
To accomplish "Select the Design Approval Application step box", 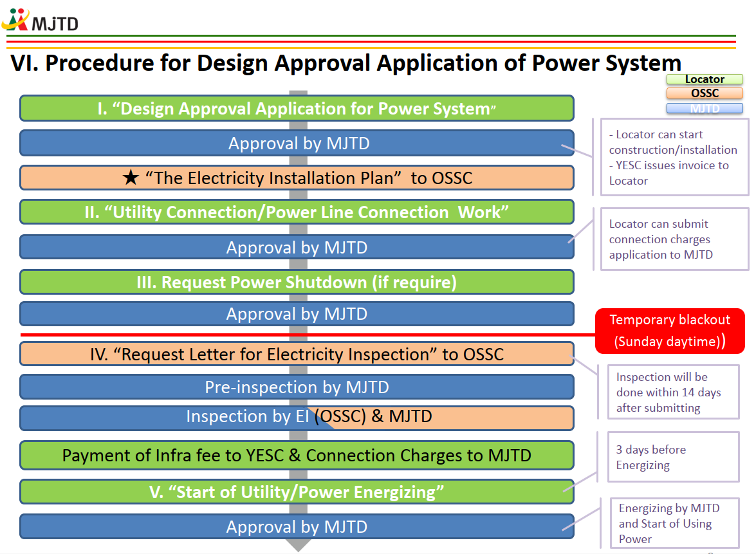I will coord(297,108).
